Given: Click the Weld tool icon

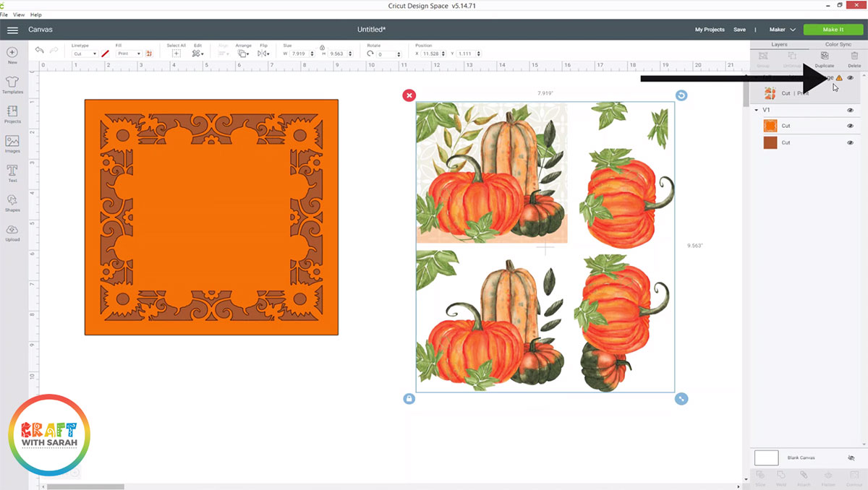Looking at the screenshot, I should [782, 476].
